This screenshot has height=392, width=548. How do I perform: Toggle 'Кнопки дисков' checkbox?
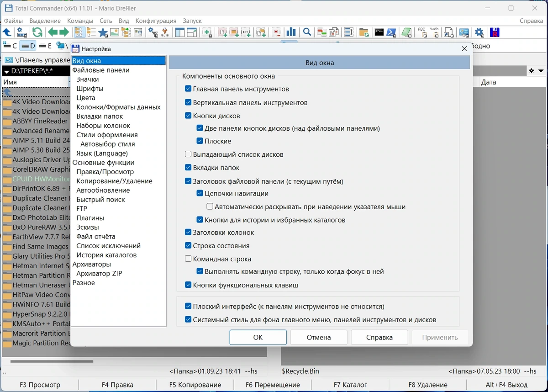coord(188,116)
